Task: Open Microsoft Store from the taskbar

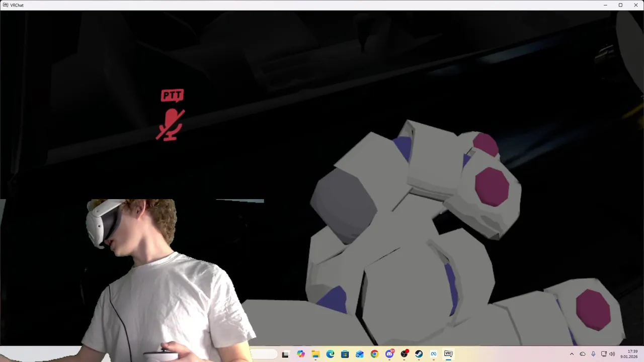Action: click(345, 354)
